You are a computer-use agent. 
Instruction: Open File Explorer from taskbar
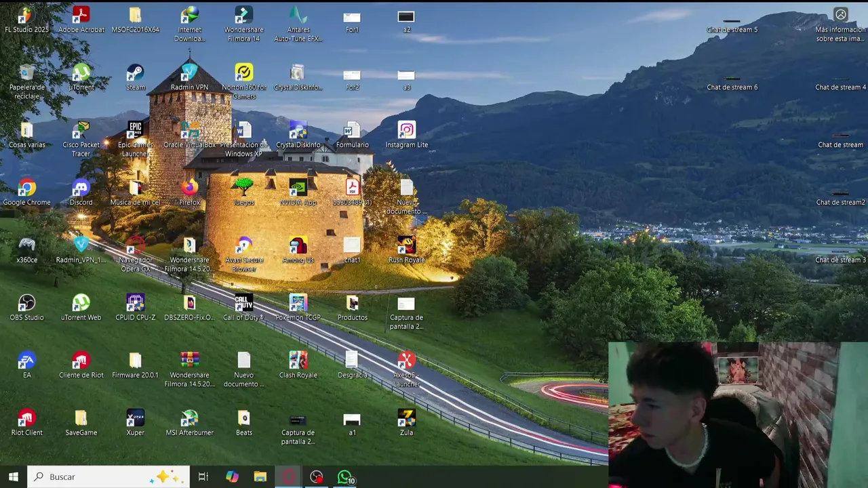(260, 476)
